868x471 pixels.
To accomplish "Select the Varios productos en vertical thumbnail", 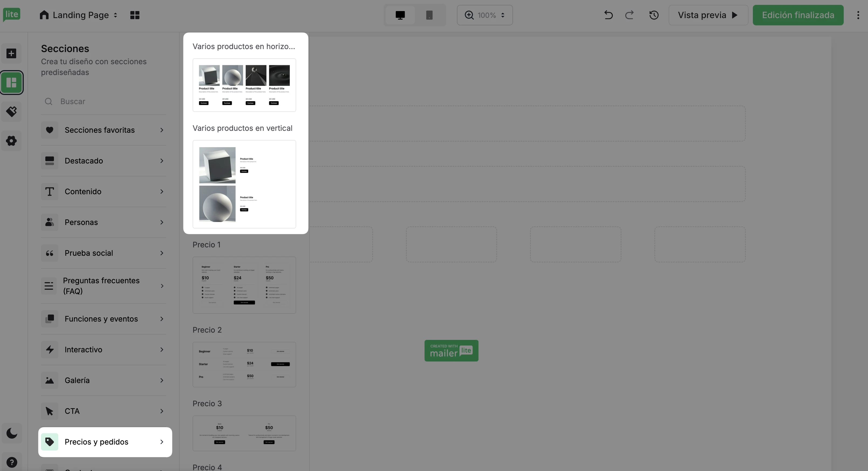I will 244,184.
